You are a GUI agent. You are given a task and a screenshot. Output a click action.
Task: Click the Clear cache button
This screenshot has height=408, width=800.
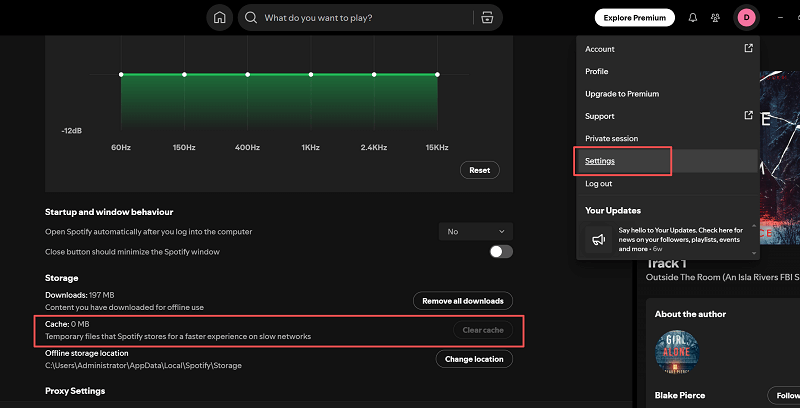pyautogui.click(x=483, y=330)
